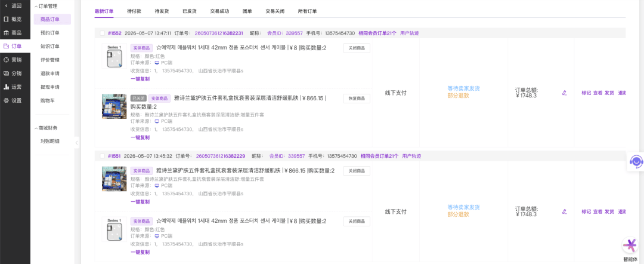Viewport: 644px width, 264px height.
Task: Click 一键复制 under last item of order #1551
Action: 140,252
